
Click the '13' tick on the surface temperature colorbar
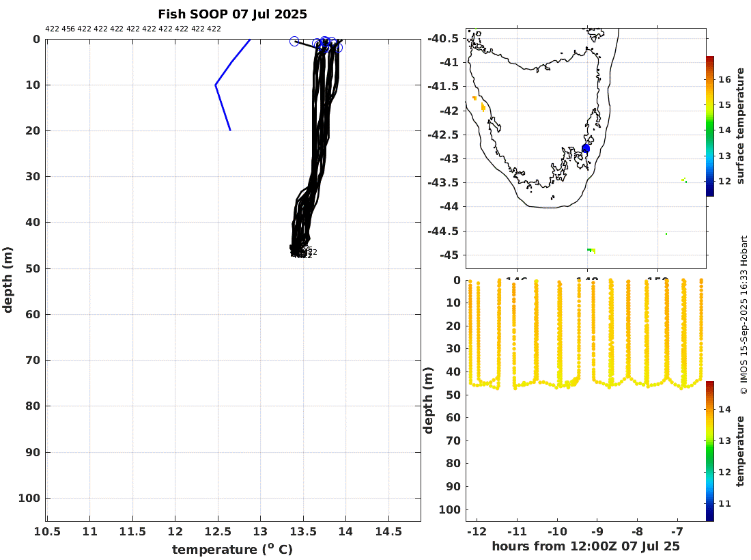pos(724,156)
